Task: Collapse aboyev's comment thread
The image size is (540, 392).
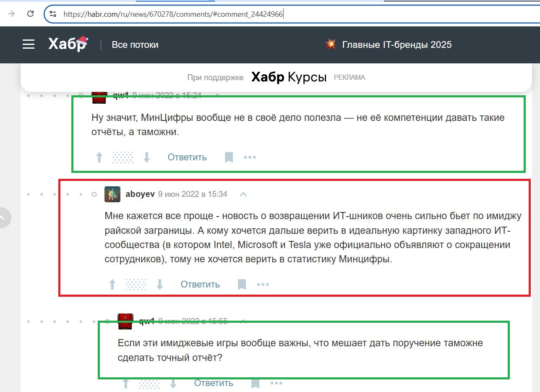Action: [243, 194]
